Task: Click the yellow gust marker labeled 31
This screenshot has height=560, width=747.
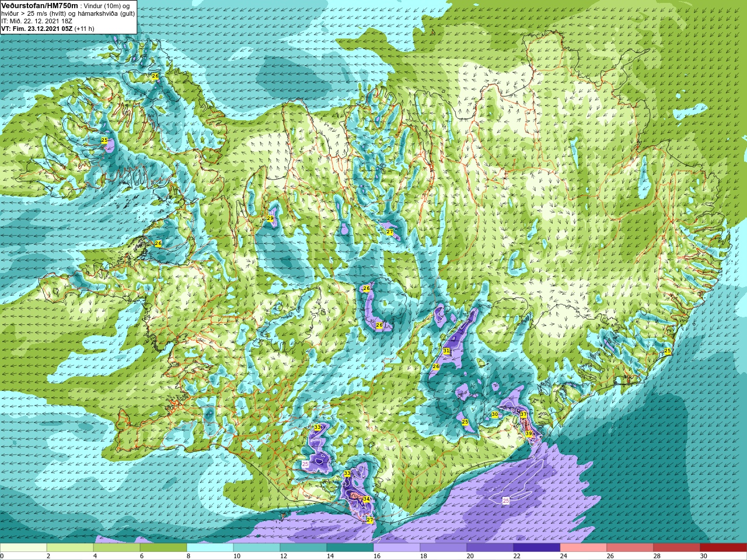Action: [x=446, y=351]
